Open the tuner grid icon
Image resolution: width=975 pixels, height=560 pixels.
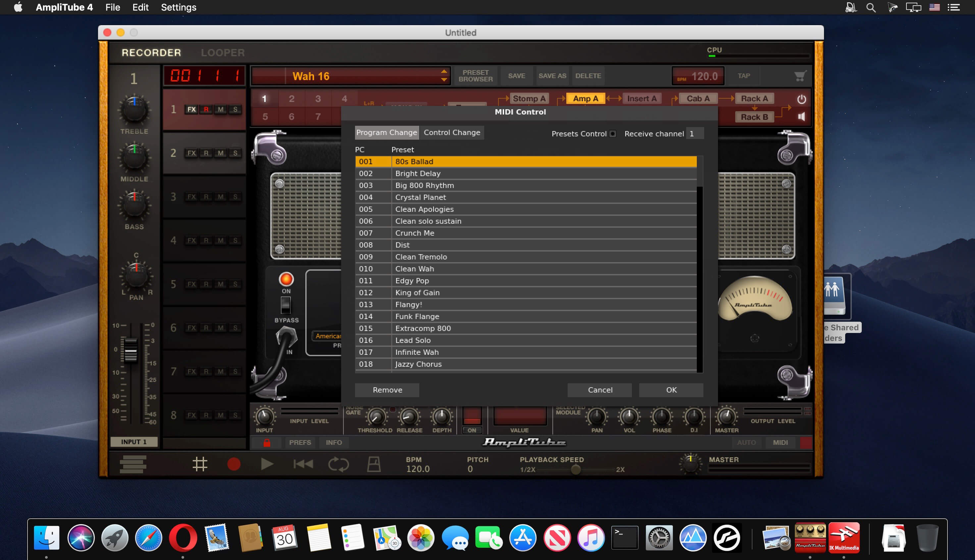pos(200,464)
